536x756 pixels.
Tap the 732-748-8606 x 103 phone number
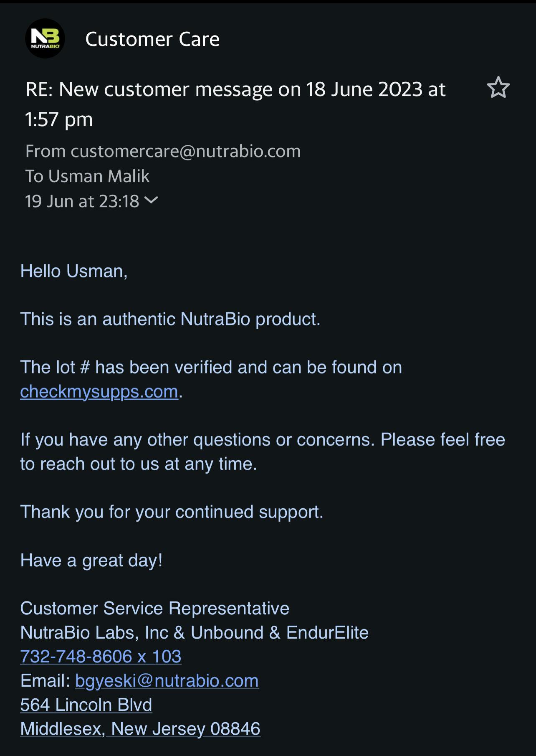(101, 657)
